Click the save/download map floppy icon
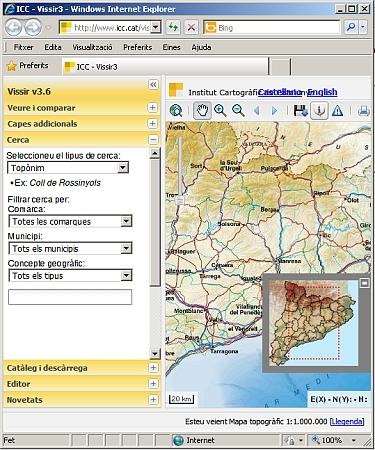375x450 pixels. 301,110
